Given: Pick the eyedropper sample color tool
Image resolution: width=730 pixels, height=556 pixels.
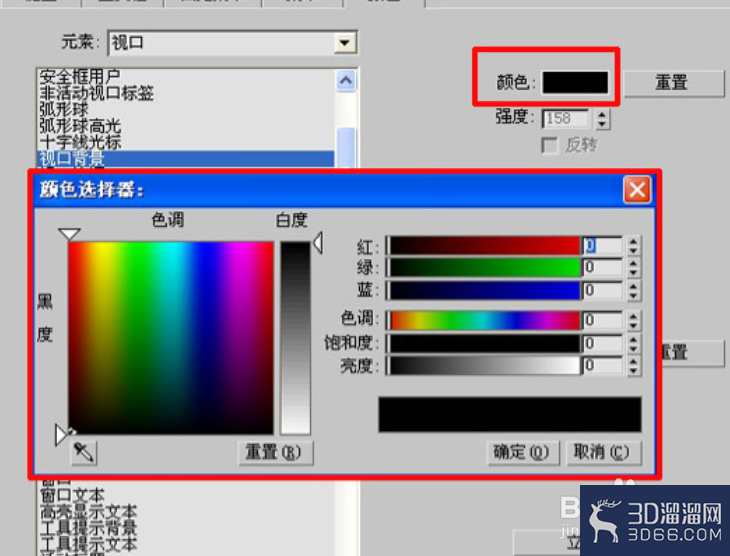Looking at the screenshot, I should (84, 452).
